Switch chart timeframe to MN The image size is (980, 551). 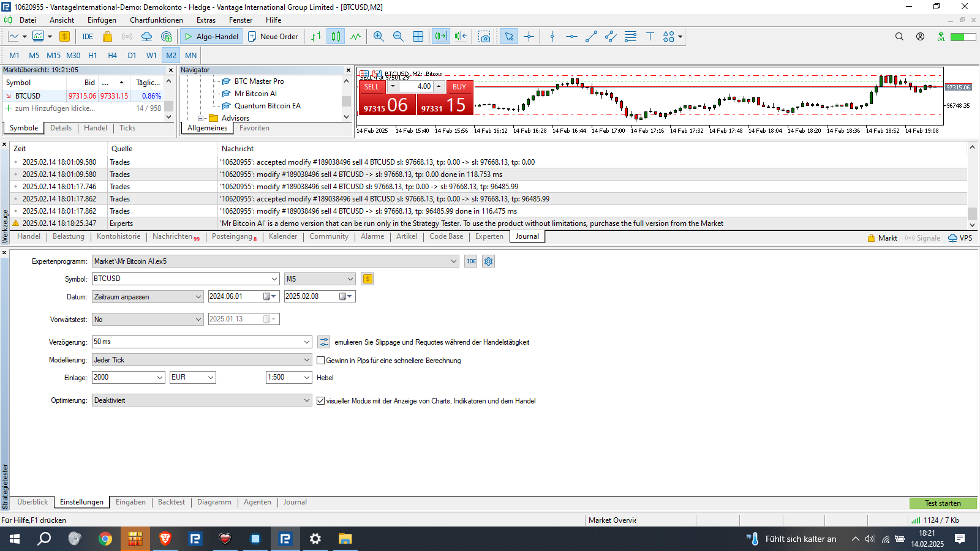(190, 55)
